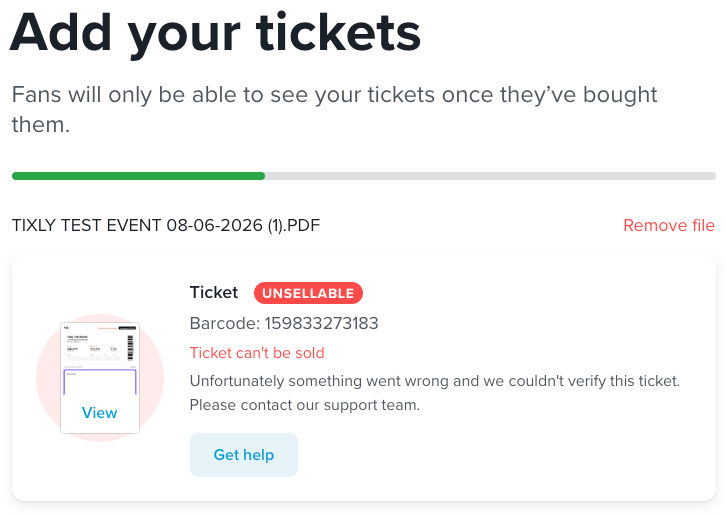Click the barcode graphic on the ticket thumbnail
Image resolution: width=726 pixels, height=515 pixels.
click(130, 347)
